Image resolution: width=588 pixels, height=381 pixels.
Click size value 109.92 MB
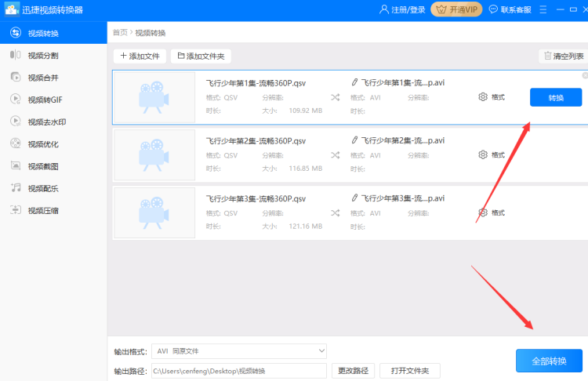[306, 111]
